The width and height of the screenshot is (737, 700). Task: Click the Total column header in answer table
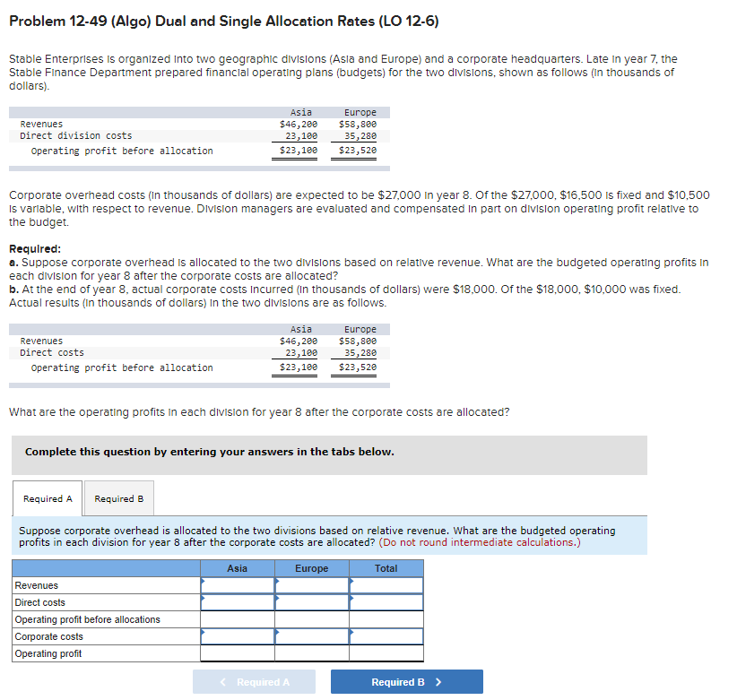pyautogui.click(x=386, y=568)
